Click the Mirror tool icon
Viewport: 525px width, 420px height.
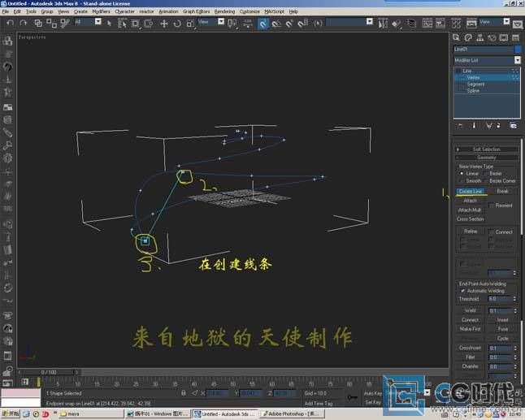point(383,24)
